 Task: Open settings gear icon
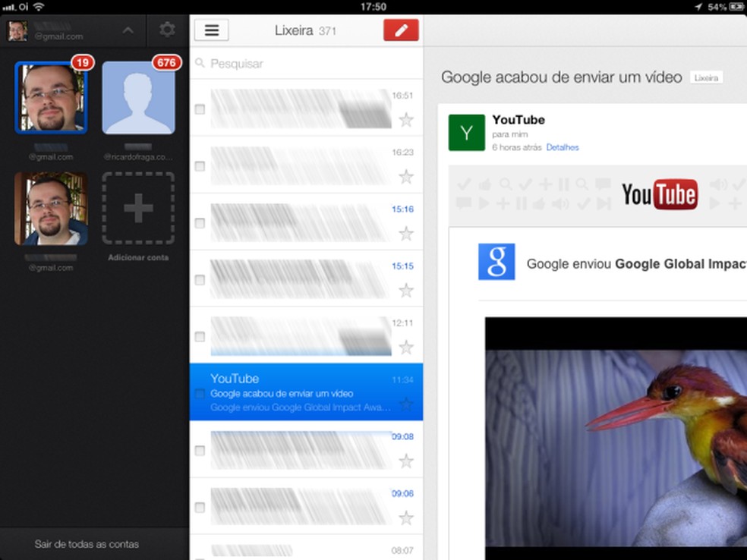click(167, 30)
